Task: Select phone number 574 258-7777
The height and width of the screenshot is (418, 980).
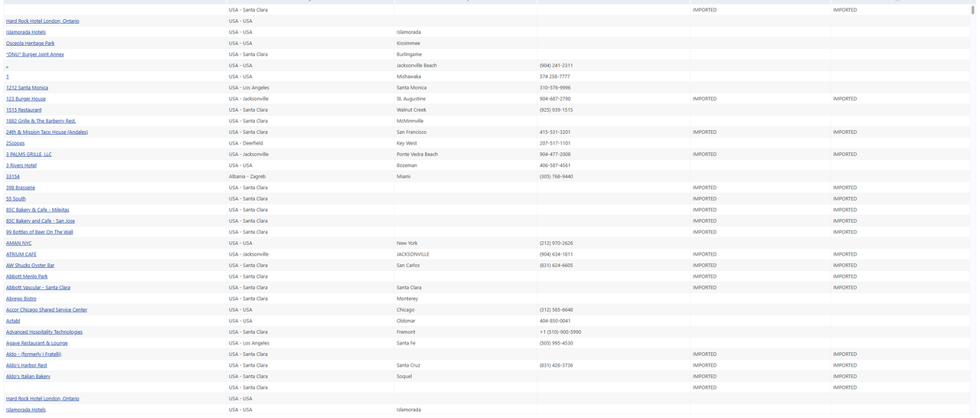Action: pos(554,77)
